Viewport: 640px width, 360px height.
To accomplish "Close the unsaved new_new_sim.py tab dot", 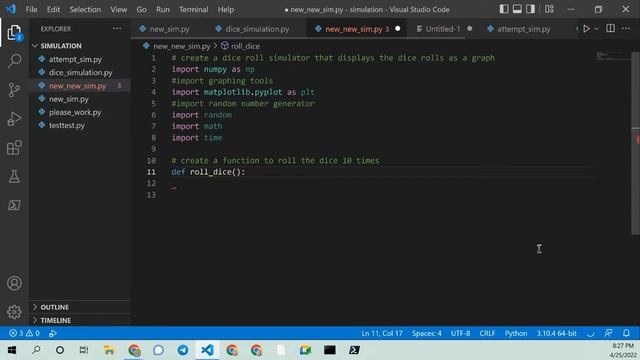I will 398,29.
